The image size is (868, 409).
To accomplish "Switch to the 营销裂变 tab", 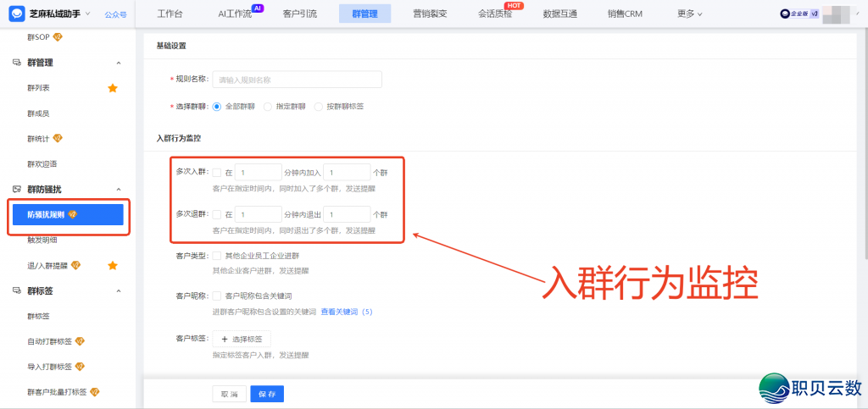I will 431,14.
